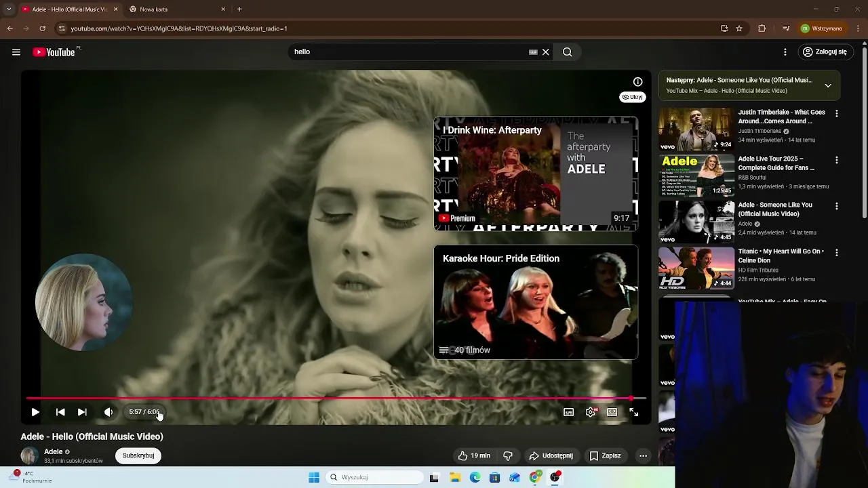Open the 'Wstrzymano' profile button
This screenshot has height=488, width=868.
pos(822,28)
